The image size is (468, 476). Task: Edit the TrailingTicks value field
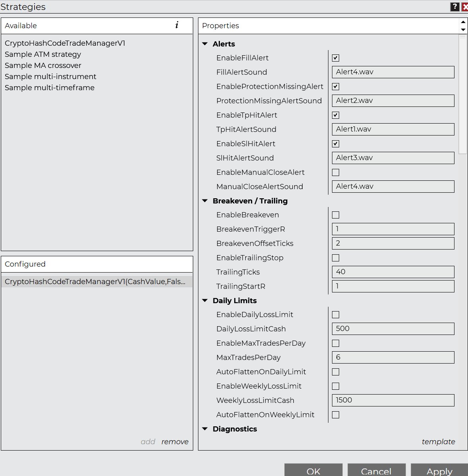pyautogui.click(x=393, y=272)
